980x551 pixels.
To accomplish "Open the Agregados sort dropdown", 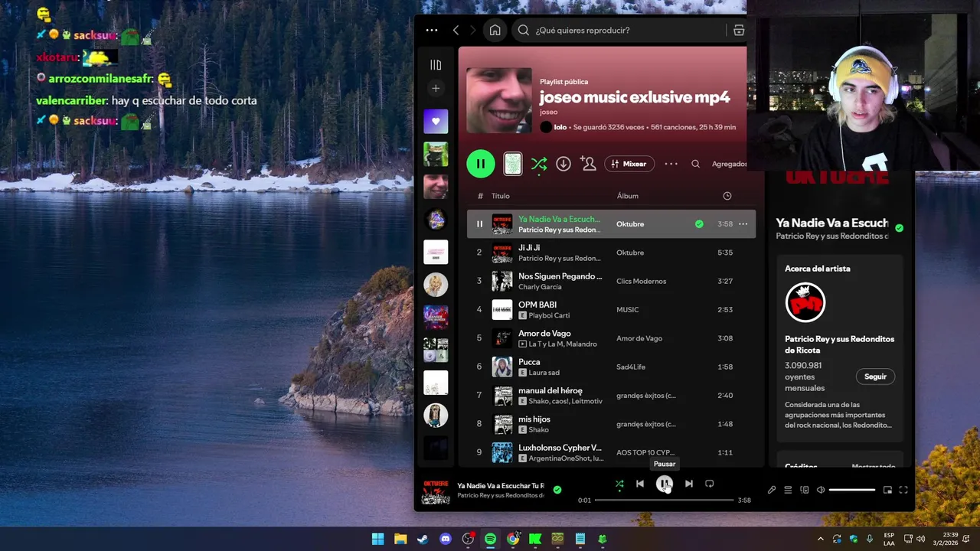I will [x=729, y=164].
